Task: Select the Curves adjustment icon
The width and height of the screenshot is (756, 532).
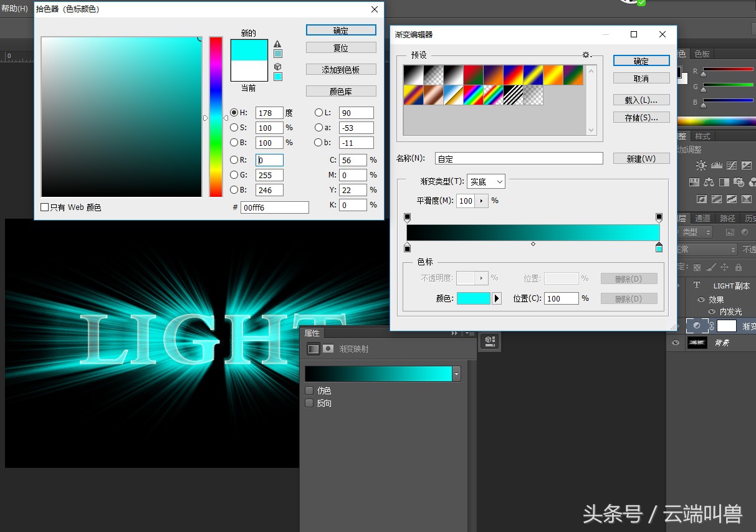Action: tap(732, 166)
